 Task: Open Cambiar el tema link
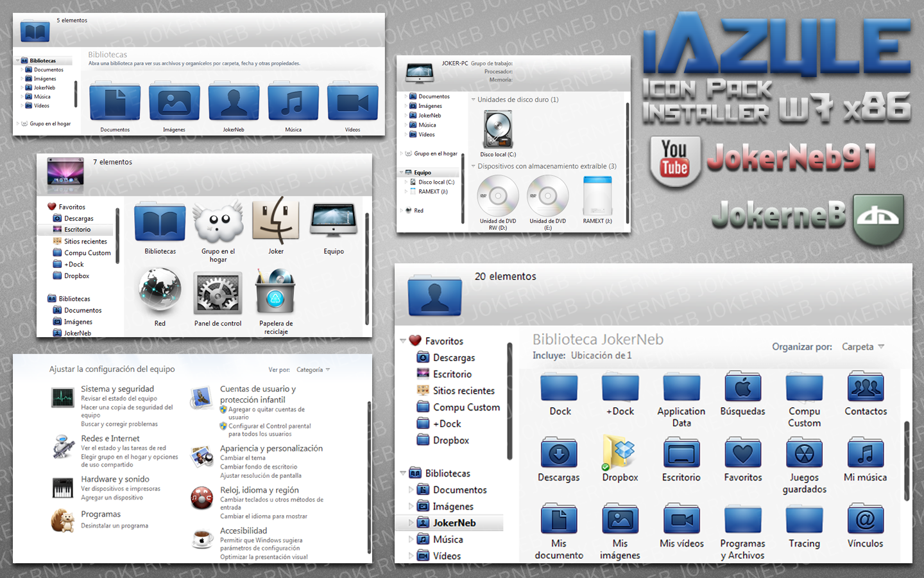pyautogui.click(x=243, y=458)
